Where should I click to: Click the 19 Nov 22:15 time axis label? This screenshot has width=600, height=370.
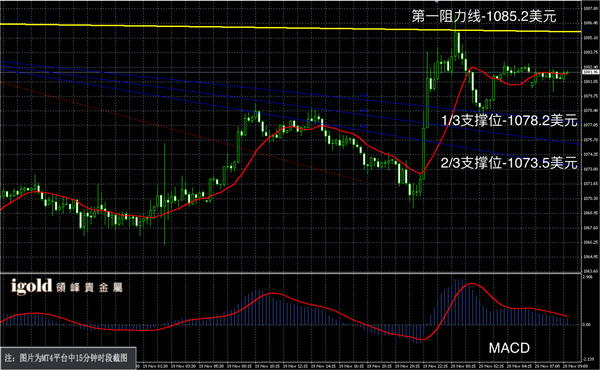(x=433, y=366)
